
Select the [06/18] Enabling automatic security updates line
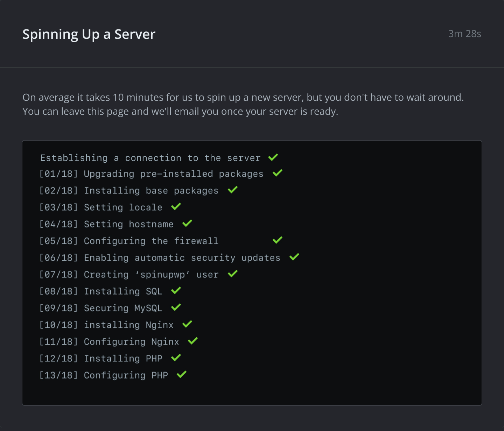click(x=160, y=258)
